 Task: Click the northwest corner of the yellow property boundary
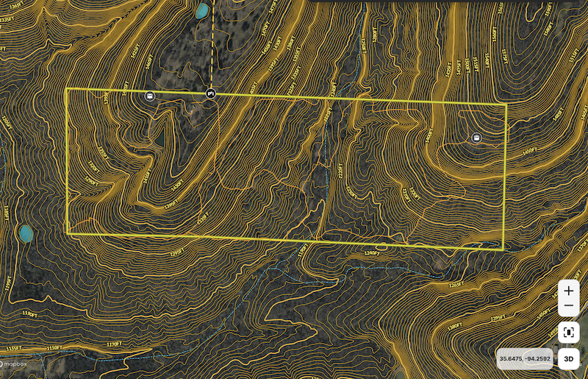coord(66,89)
